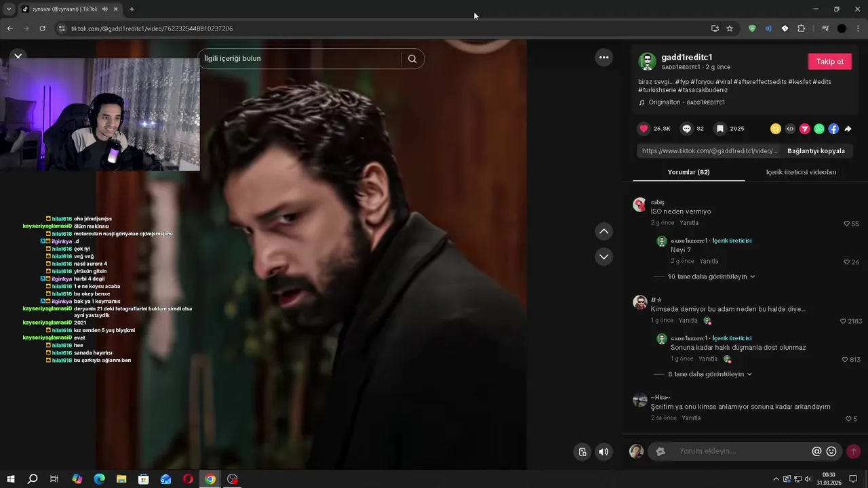Insert mention with @ icon

point(816,451)
